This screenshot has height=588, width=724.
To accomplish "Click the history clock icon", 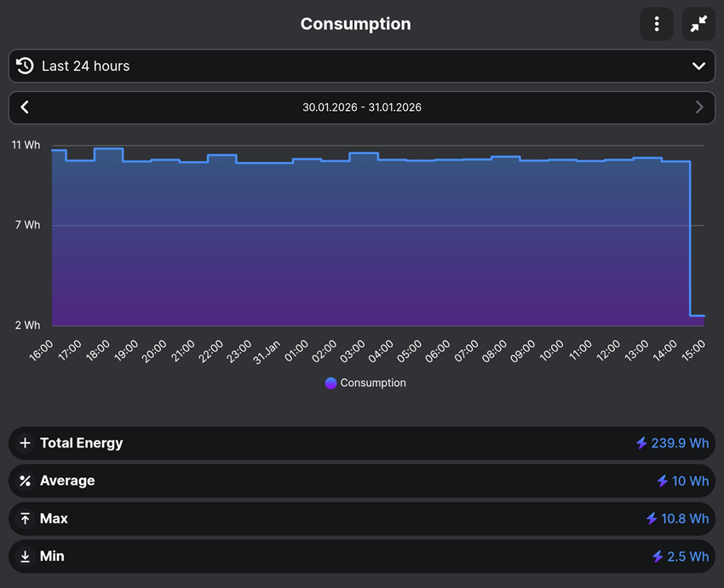I will (x=25, y=66).
